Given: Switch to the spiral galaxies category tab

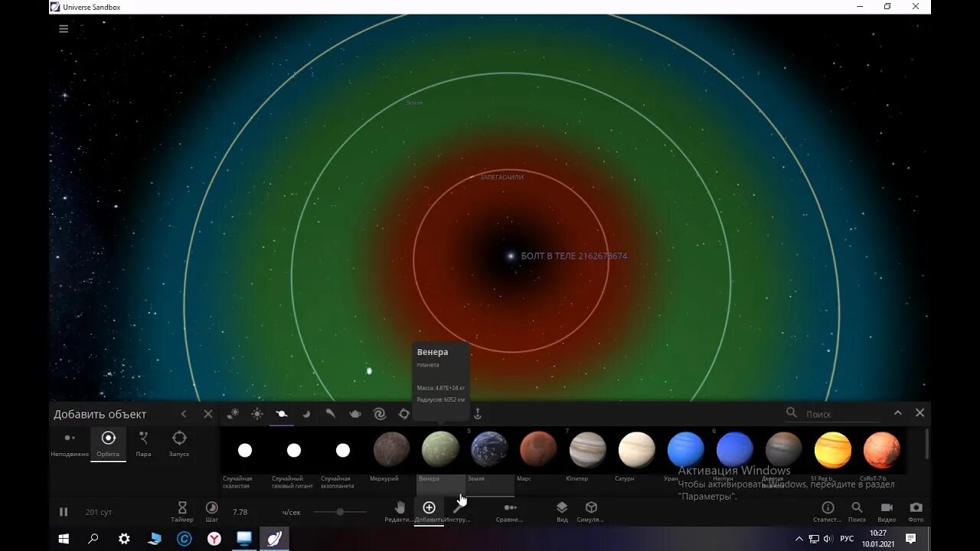Looking at the screenshot, I should 380,414.
